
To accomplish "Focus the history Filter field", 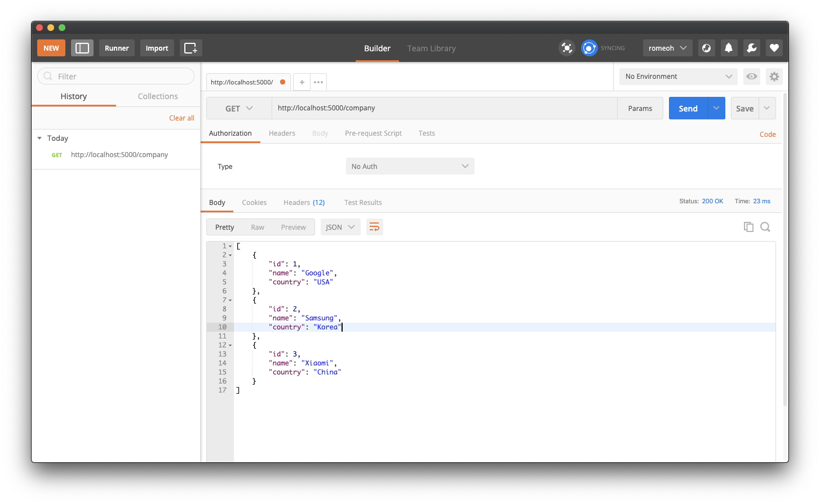I will 116,76.
